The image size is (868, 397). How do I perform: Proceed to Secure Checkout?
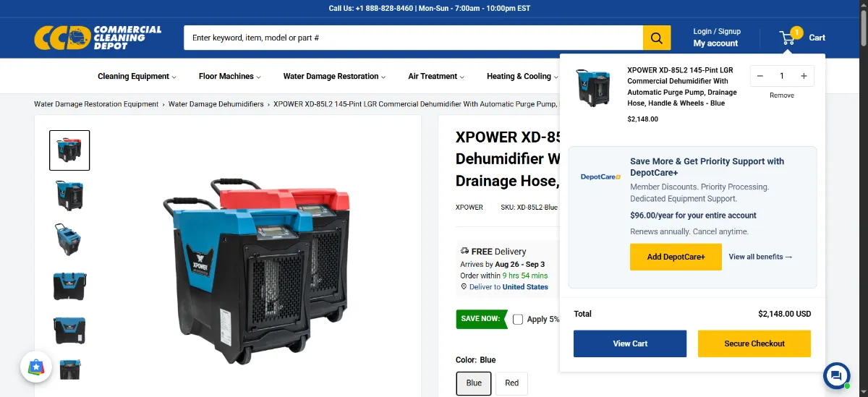point(754,343)
